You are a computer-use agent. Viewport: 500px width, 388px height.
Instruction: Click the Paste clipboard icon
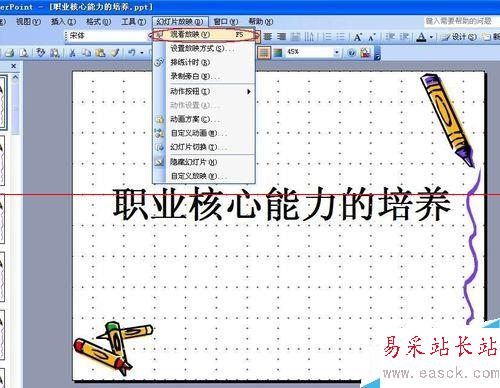pyautogui.click(x=100, y=53)
